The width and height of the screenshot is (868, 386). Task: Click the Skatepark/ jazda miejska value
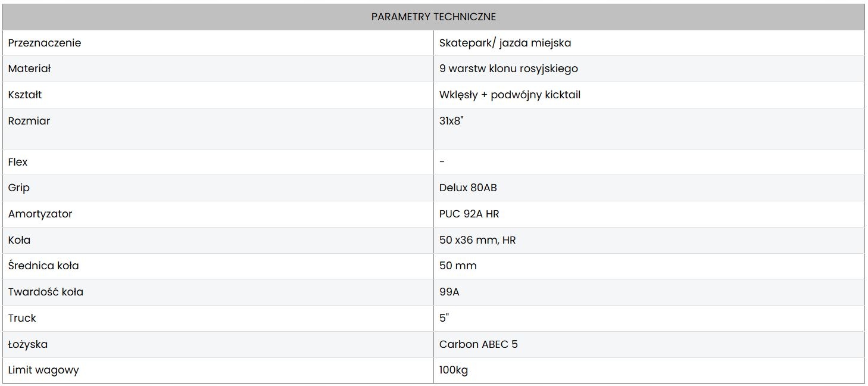[x=505, y=43]
